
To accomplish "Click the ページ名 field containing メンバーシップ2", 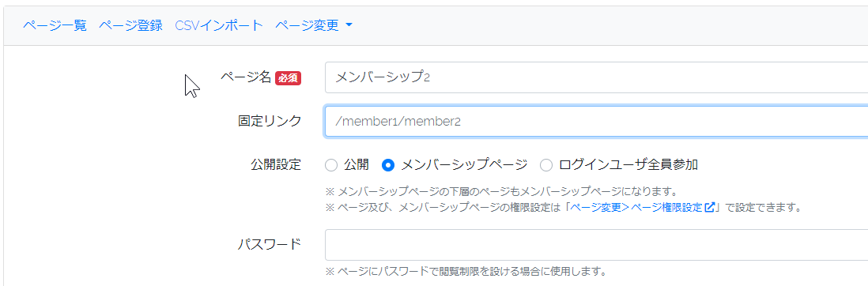I will click(x=596, y=77).
